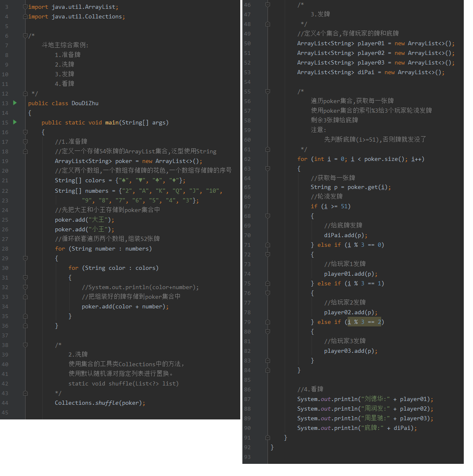Click fold marker next to line 46 comment
The height and width of the screenshot is (476, 473).
click(268, 5)
